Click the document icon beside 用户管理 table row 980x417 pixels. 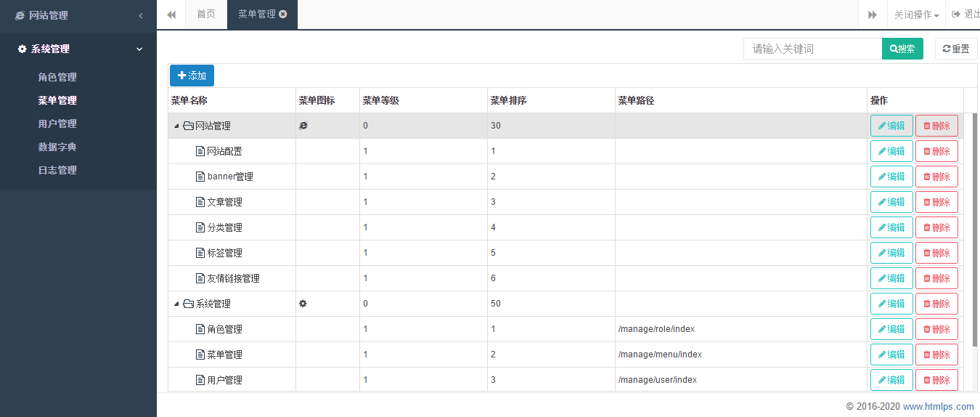coord(200,380)
